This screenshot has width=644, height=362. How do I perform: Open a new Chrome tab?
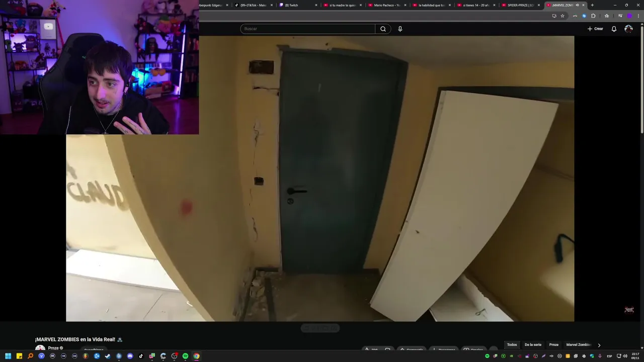pos(592,5)
